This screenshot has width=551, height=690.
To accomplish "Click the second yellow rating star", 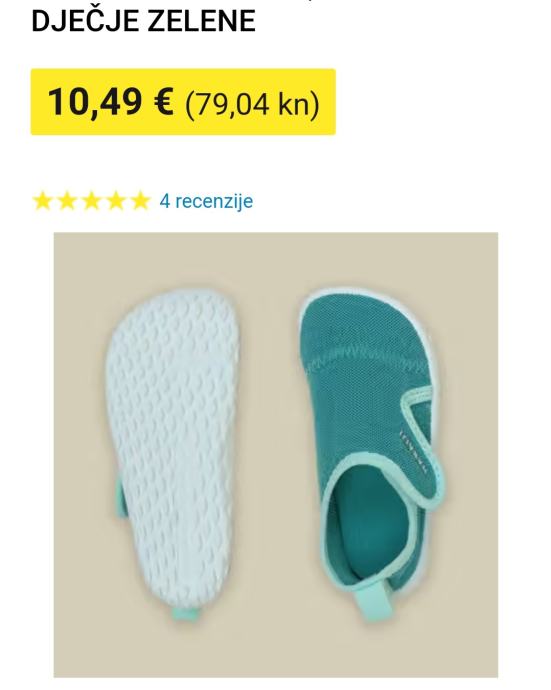I will [x=67, y=201].
